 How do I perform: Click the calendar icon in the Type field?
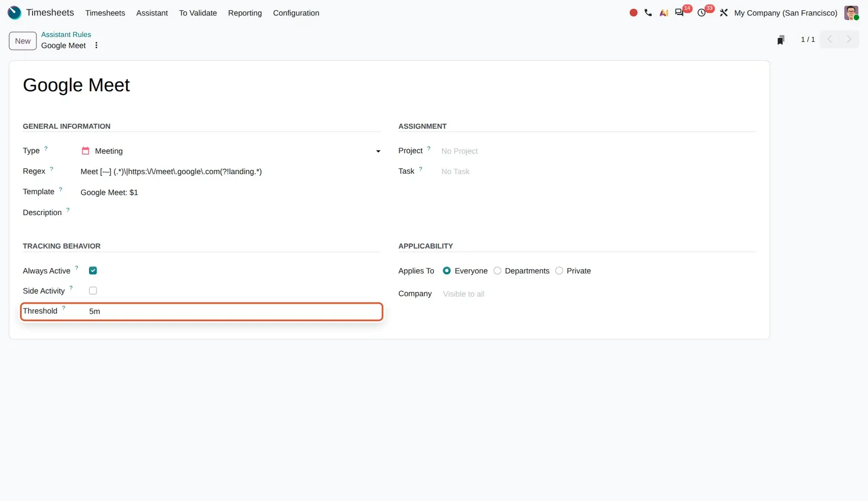coord(85,151)
